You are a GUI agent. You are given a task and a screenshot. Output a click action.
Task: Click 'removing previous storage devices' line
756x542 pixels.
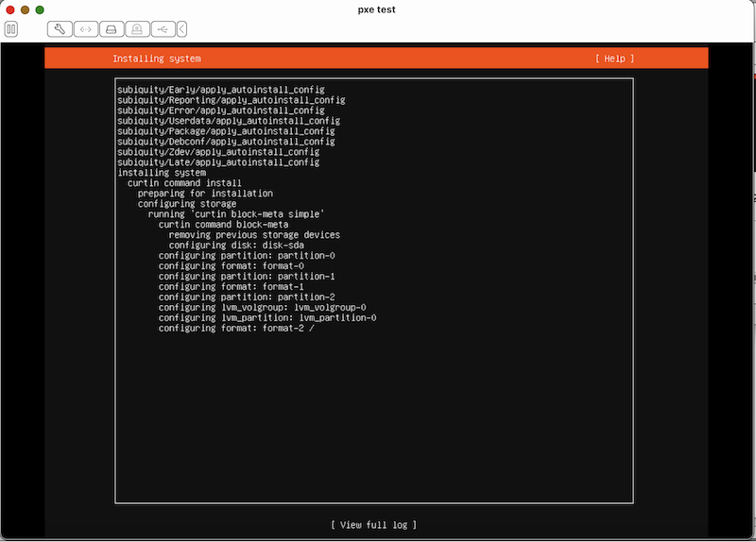(x=254, y=234)
